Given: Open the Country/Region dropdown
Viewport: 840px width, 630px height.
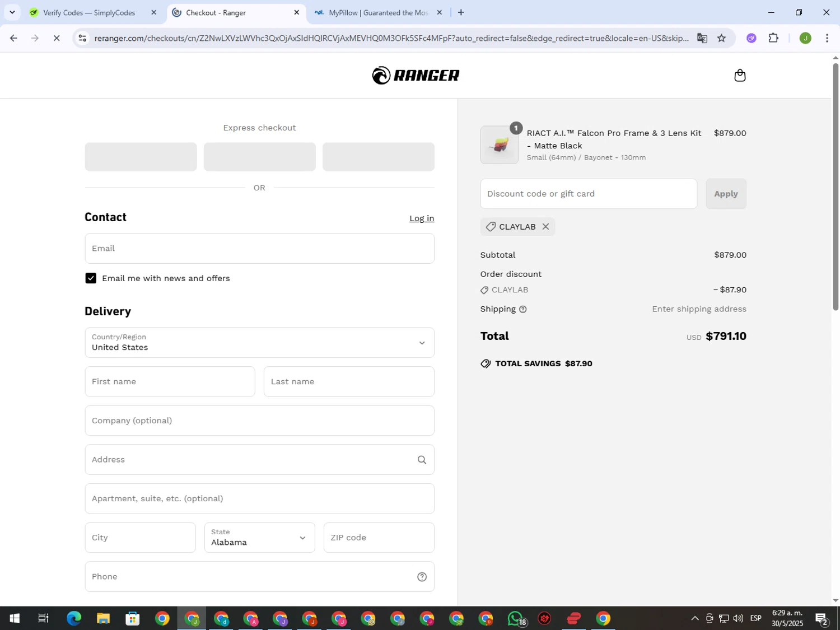Looking at the screenshot, I should (259, 343).
